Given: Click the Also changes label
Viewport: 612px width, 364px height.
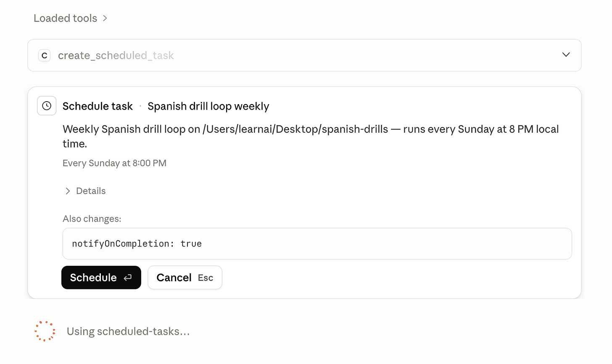Looking at the screenshot, I should (92, 219).
